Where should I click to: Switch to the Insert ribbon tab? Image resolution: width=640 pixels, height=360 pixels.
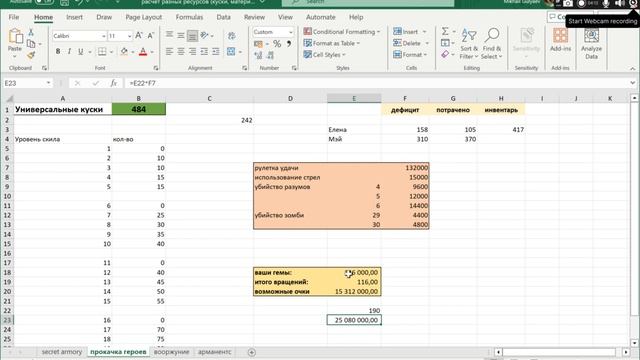click(74, 17)
